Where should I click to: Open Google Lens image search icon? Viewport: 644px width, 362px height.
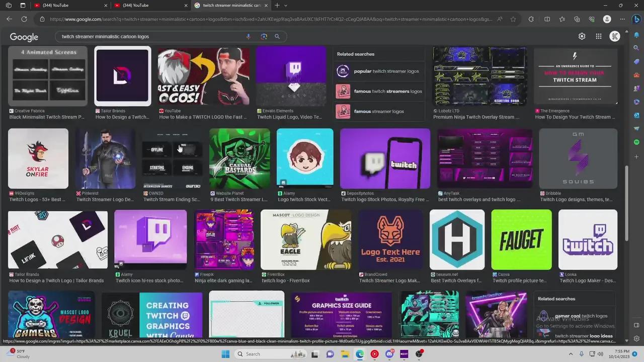(x=264, y=37)
